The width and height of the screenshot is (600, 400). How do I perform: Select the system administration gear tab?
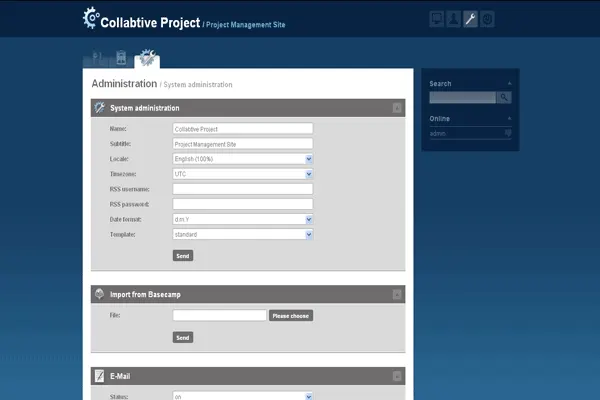pos(147,58)
